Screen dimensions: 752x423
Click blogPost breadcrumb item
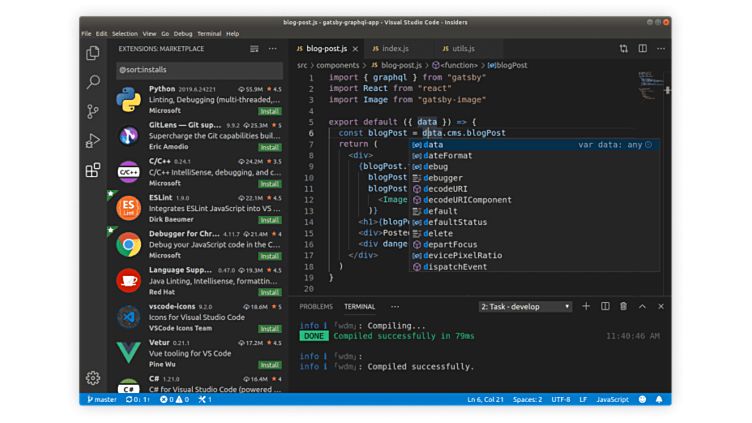point(507,65)
